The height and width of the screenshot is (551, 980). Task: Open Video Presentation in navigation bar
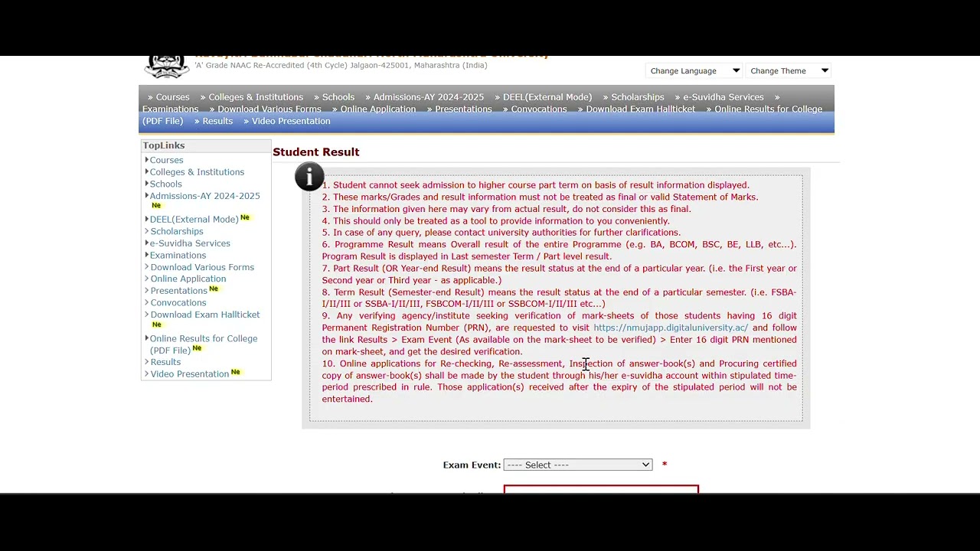[x=291, y=121]
